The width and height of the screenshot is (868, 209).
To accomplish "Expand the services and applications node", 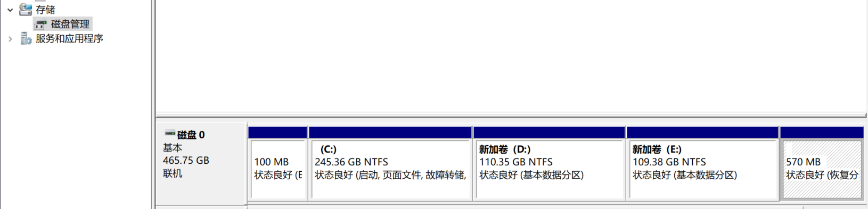I will click(x=10, y=39).
